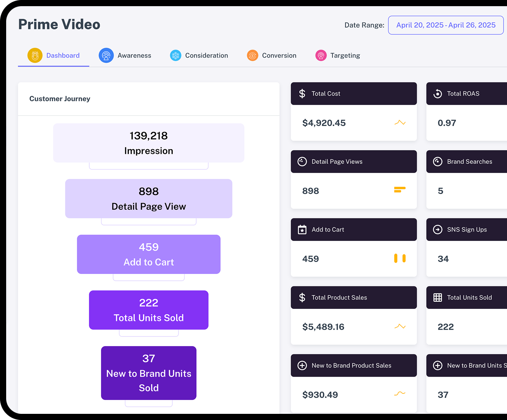Click the $930.49 card trend icon
This screenshot has height=420, width=507.
click(x=400, y=393)
